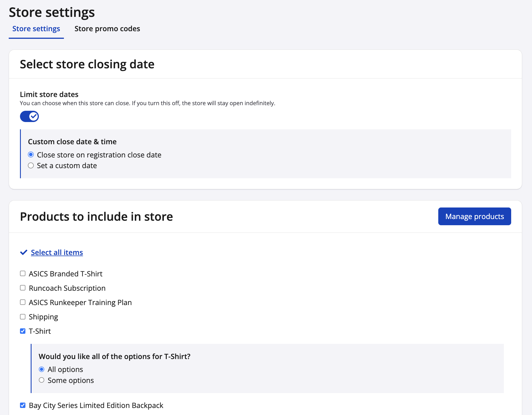The image size is (532, 415).
Task: Click the Select all items link
Action: click(57, 252)
